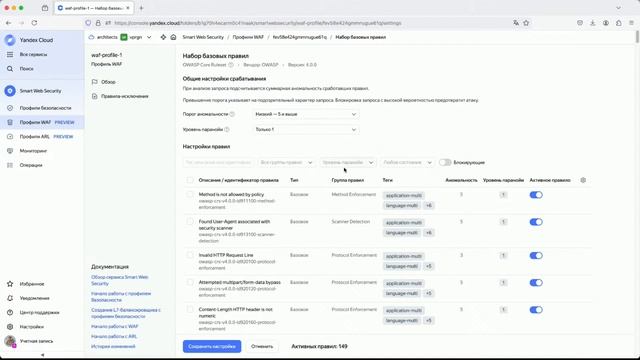The height and width of the screenshot is (360, 640).
Task: Toggle Blocking rules switch
Action: point(445,162)
